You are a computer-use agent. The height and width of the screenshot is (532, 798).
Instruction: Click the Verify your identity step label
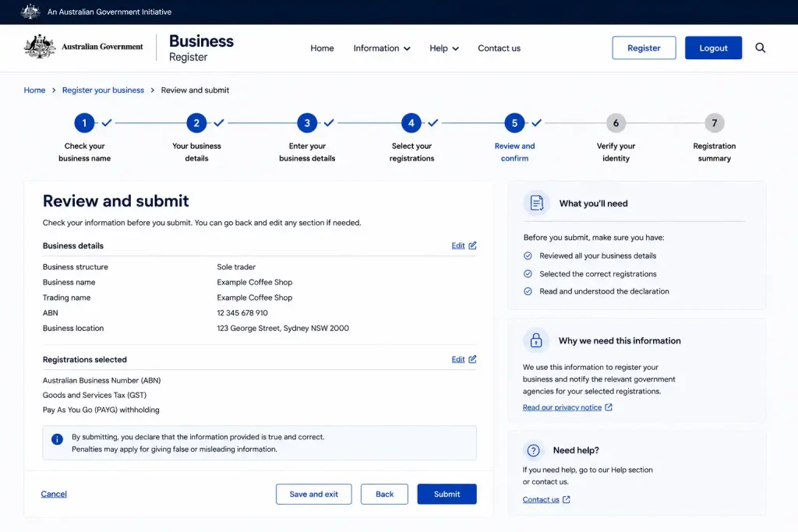pyautogui.click(x=616, y=152)
